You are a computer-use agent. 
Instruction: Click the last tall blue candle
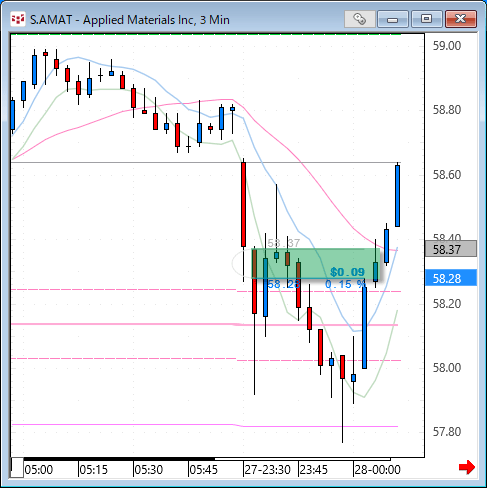pos(398,196)
